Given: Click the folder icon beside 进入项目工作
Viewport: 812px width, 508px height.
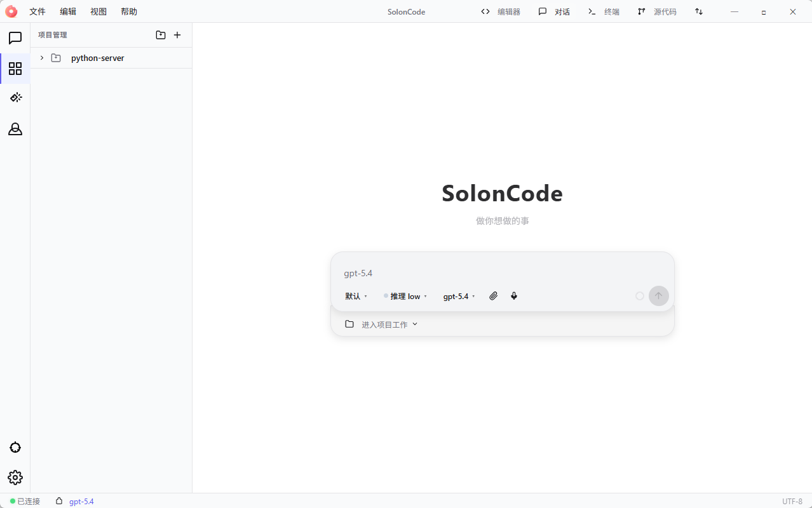Looking at the screenshot, I should click(349, 324).
